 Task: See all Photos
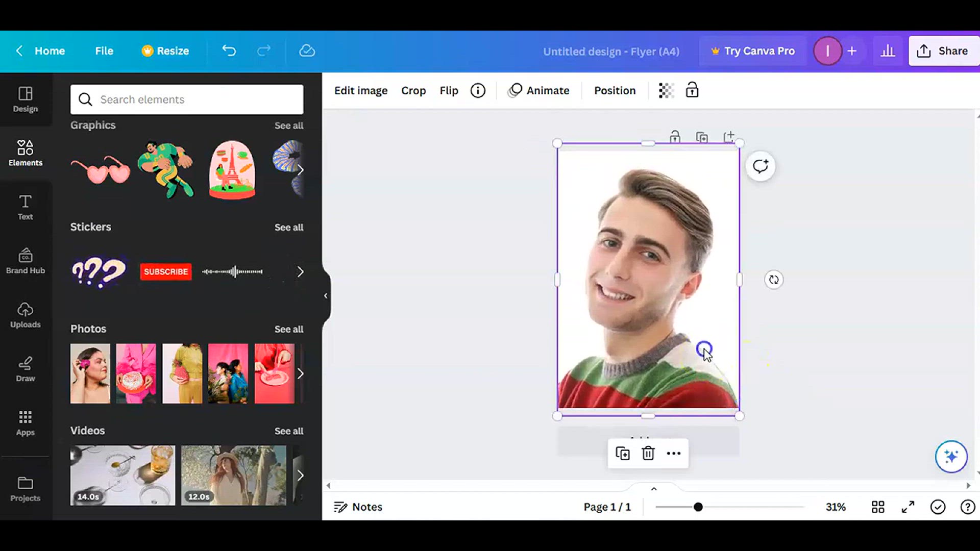click(289, 330)
